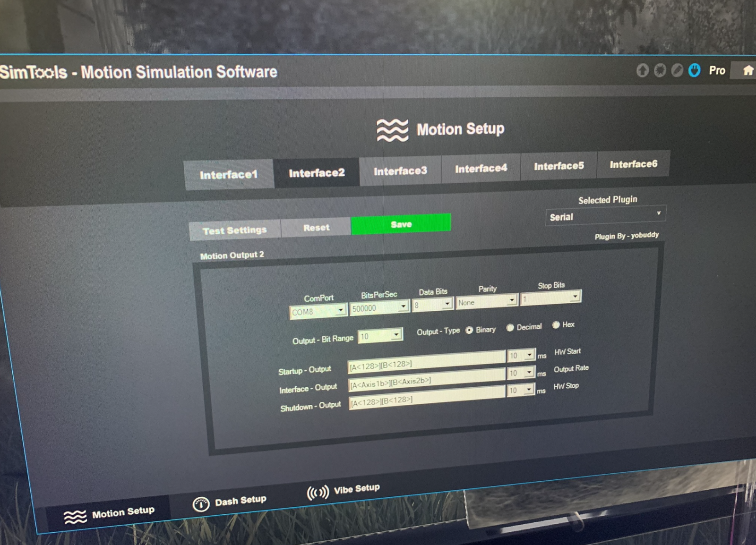Screen dimensions: 756x545
Task: Click the 'HW Start' label
Action: pos(567,351)
